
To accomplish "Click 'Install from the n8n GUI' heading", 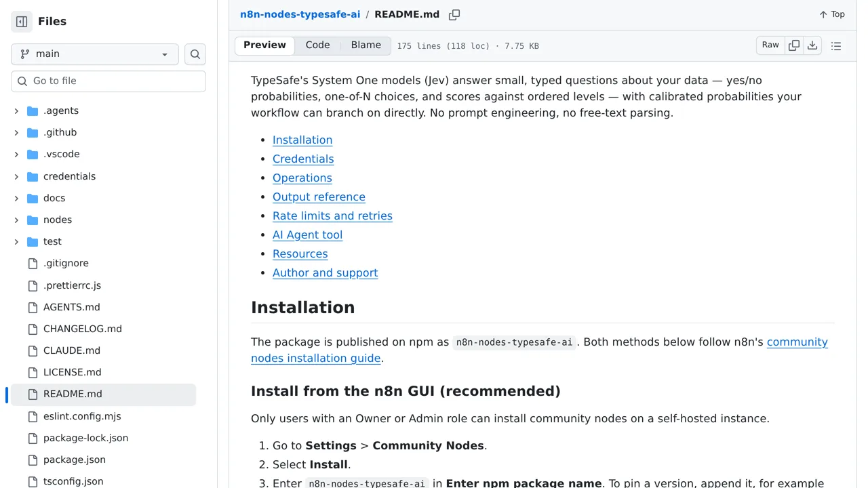I will click(406, 391).
